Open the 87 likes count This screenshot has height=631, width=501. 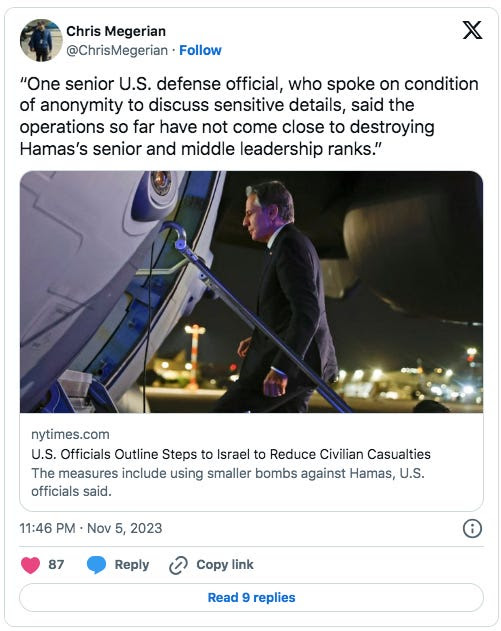point(56,565)
